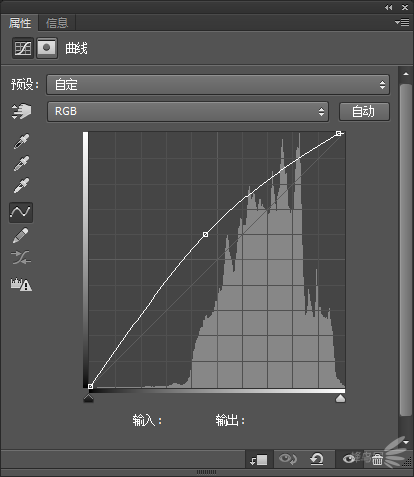The height and width of the screenshot is (477, 414).
Task: Switch to the 信息 tab
Action: [57, 23]
